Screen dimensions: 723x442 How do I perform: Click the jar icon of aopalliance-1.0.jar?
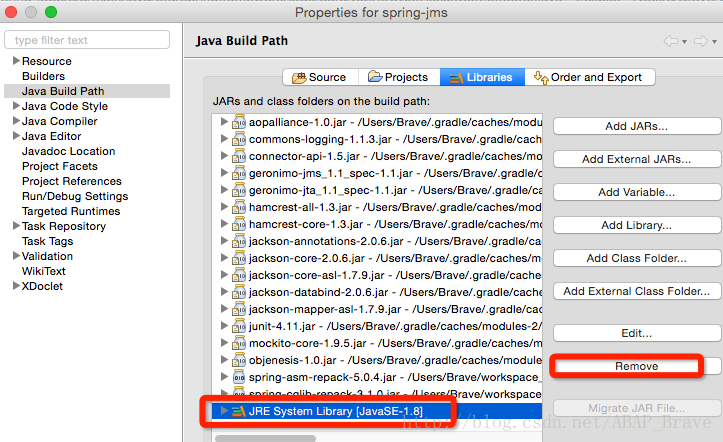238,122
